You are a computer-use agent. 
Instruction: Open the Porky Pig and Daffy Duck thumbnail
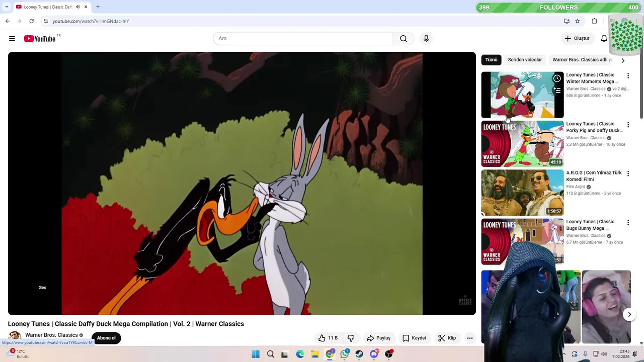pos(522,144)
